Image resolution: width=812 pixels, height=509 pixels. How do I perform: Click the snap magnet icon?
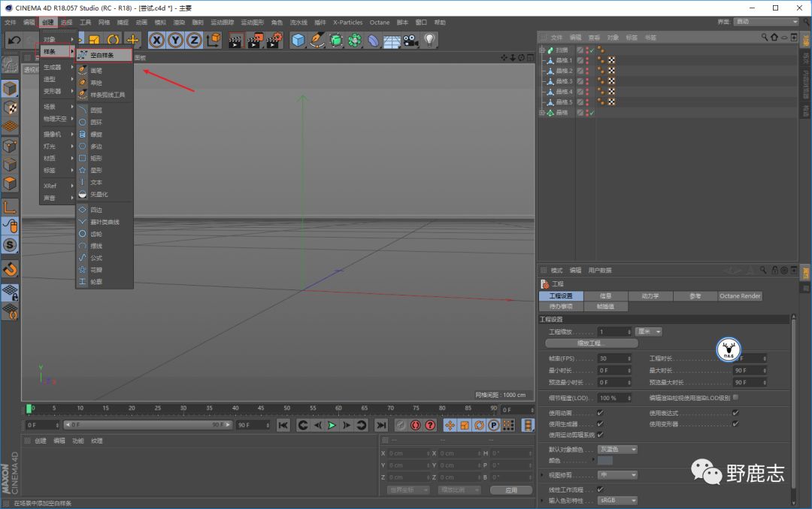[10, 269]
